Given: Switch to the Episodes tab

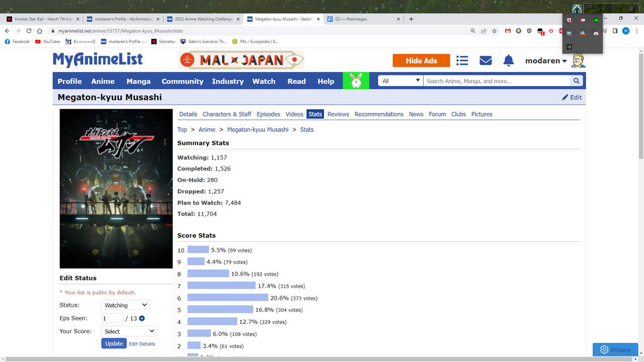Looking at the screenshot, I should click(268, 114).
